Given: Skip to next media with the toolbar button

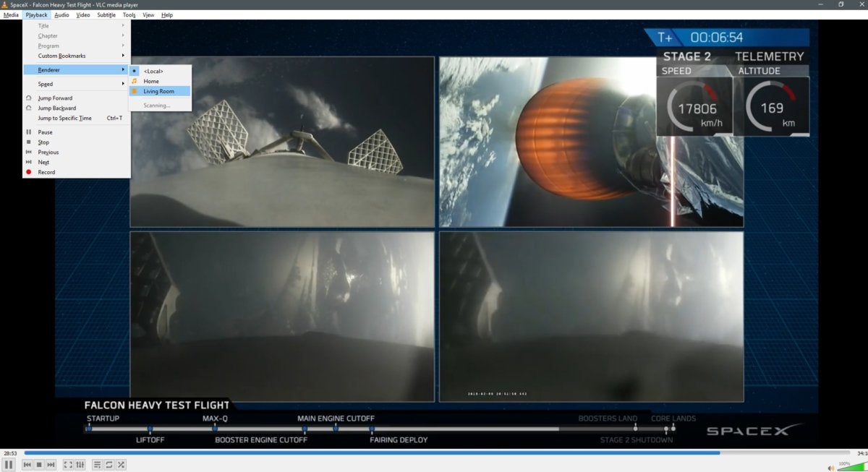Looking at the screenshot, I should [51, 465].
